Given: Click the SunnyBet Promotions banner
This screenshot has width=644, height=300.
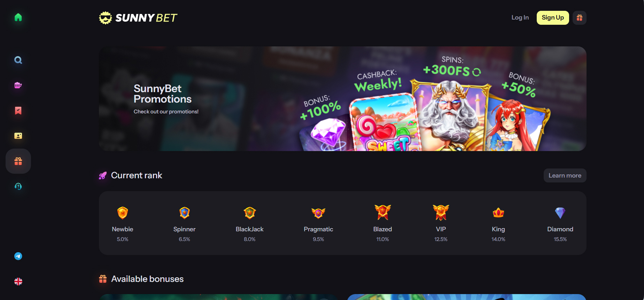Looking at the screenshot, I should coord(343,99).
